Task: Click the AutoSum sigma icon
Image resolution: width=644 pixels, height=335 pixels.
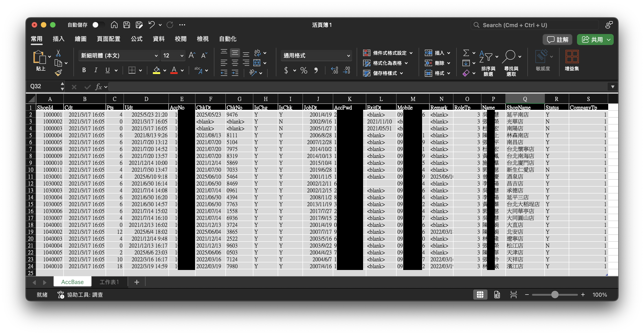Action: [x=466, y=53]
